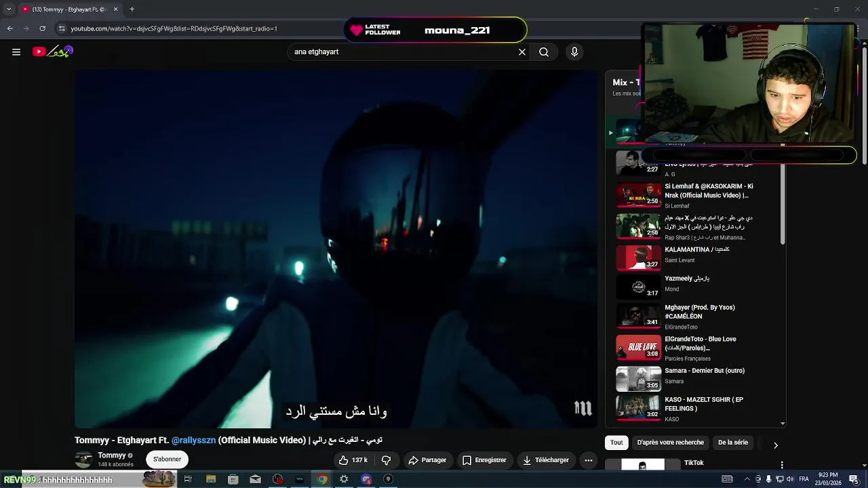Screen dimensions: 868x488
Task: Go forward in the browser
Action: (26, 28)
